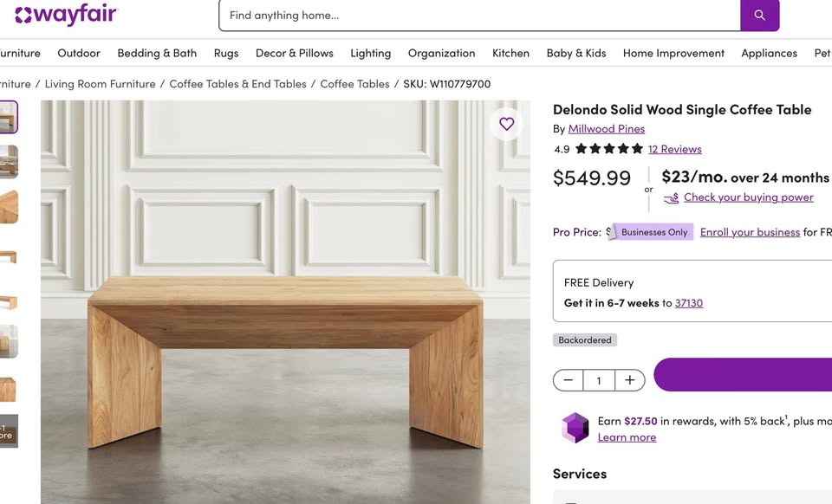Go to Wayfair home via the logo
832x504 pixels.
click(66, 16)
